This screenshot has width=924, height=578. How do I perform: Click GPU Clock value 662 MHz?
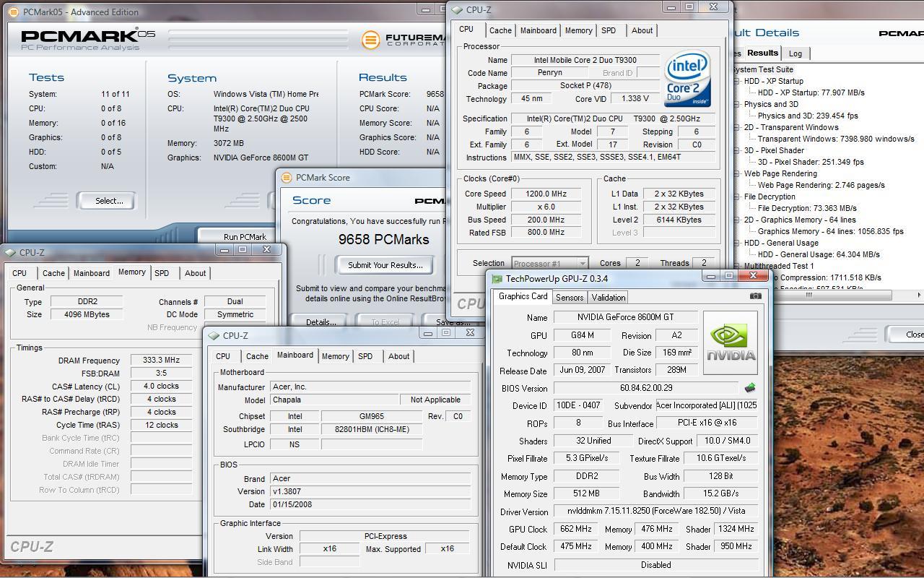click(x=576, y=529)
